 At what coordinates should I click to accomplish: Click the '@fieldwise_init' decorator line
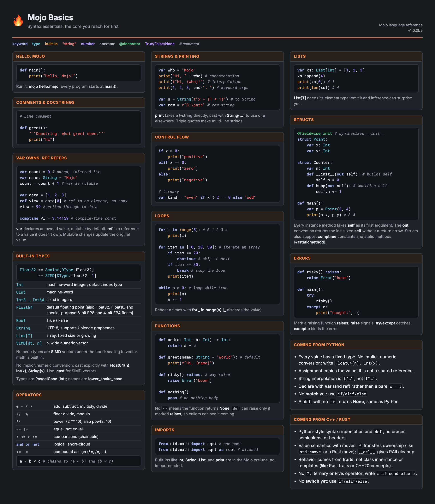point(340,133)
